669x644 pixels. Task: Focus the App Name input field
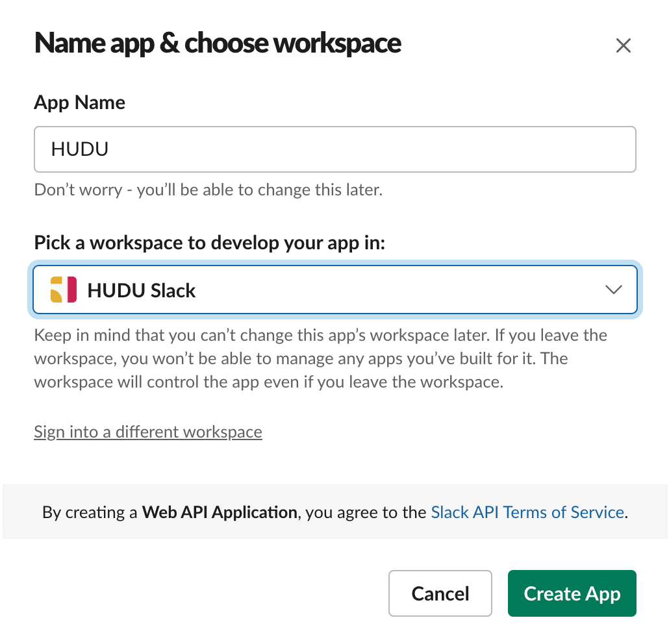[335, 149]
